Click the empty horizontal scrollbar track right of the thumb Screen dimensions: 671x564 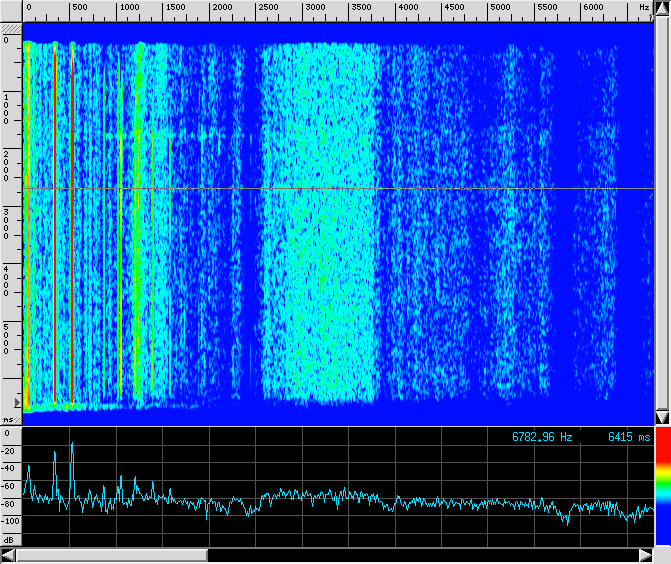[420, 555]
